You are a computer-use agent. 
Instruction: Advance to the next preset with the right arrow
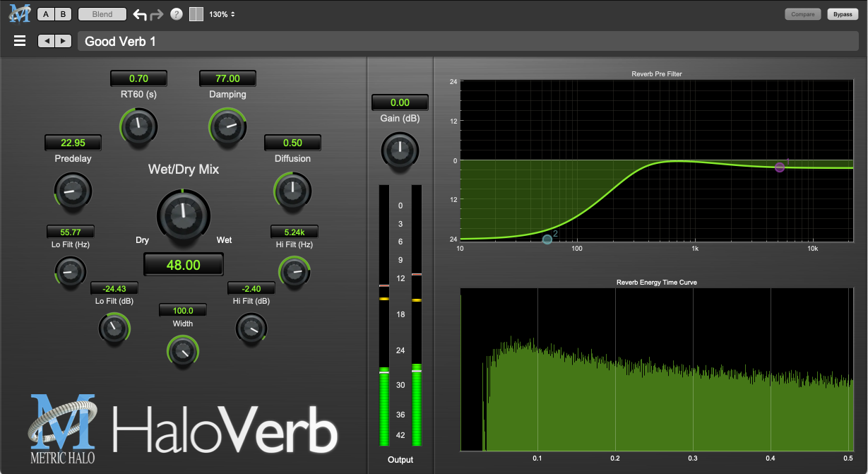[64, 41]
